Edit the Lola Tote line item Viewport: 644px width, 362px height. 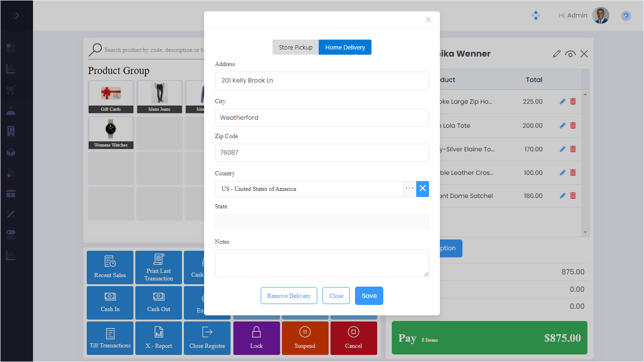562,125
